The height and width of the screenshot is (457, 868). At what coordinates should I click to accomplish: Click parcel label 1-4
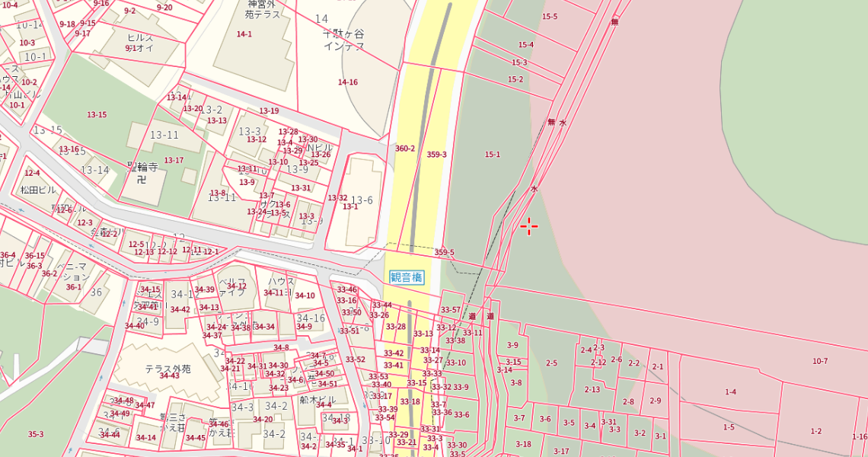tap(730, 392)
